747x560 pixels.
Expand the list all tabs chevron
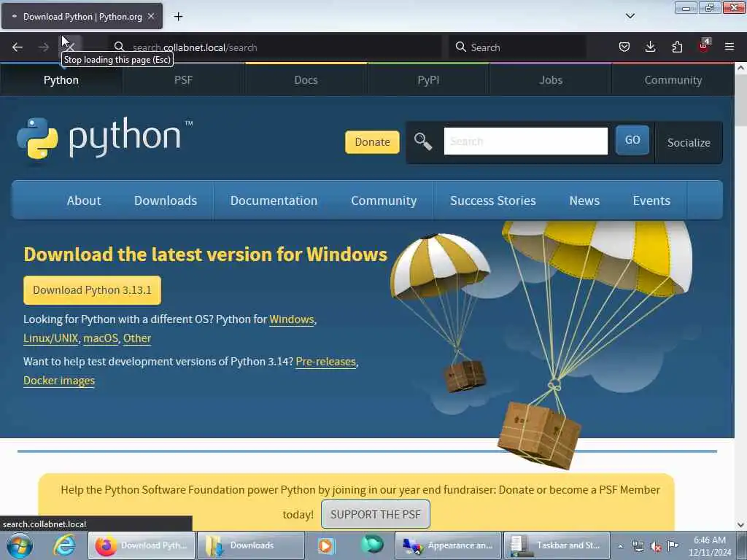coord(630,16)
